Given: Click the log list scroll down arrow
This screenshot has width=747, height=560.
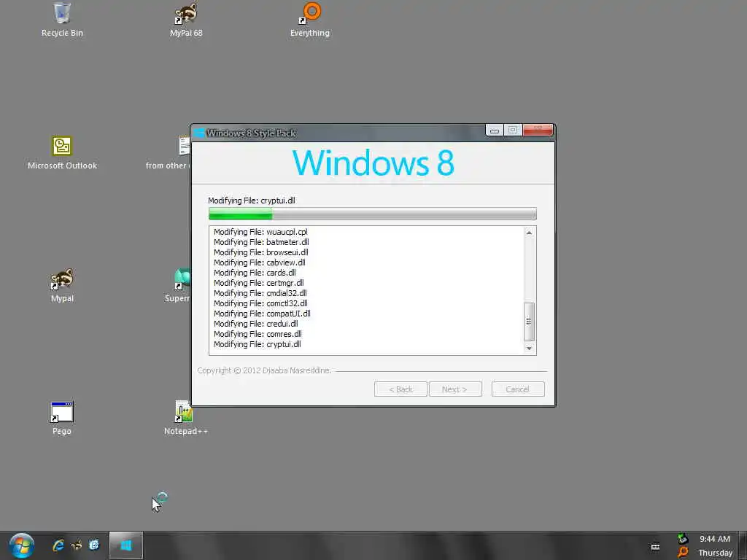Looking at the screenshot, I should pos(529,349).
